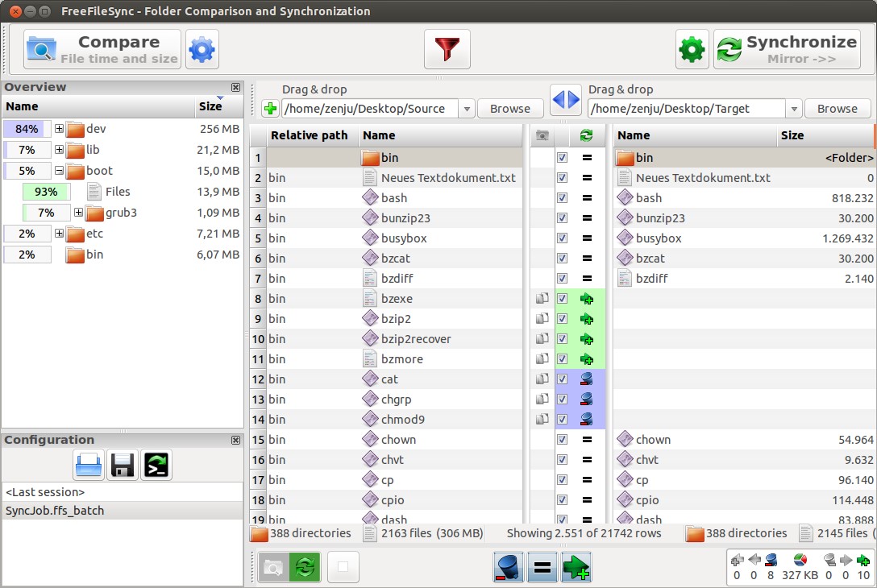Click the Compare button
The image size is (877, 588).
[x=102, y=50]
